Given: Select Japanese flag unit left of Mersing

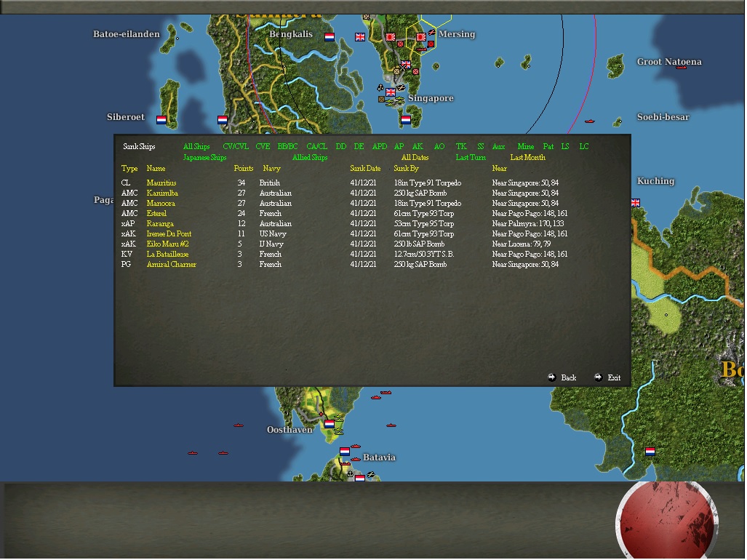Looking at the screenshot, I should click(x=421, y=36).
